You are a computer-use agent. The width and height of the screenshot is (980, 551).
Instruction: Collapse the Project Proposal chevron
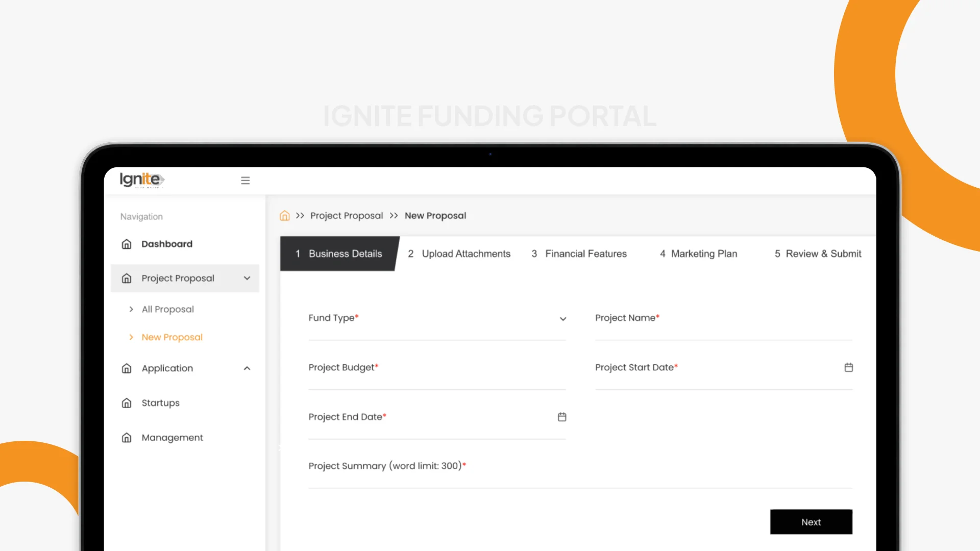[x=247, y=278]
